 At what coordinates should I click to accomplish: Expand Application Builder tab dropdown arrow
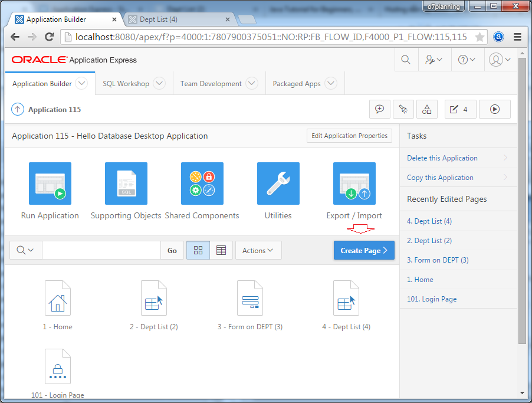point(81,83)
